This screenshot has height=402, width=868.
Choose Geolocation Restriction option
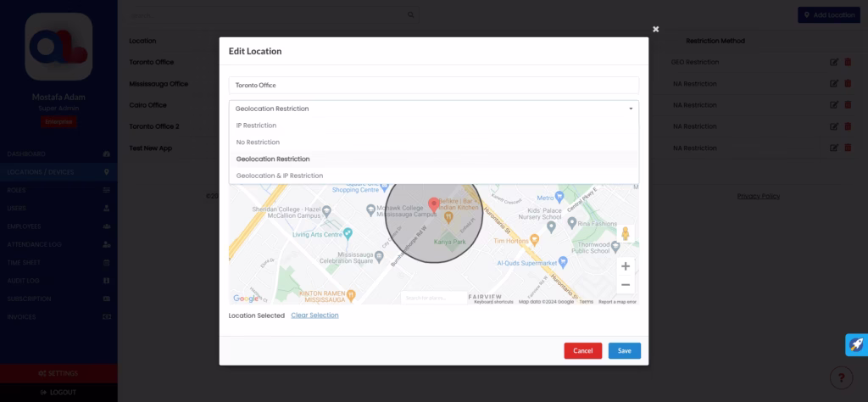[433, 159]
